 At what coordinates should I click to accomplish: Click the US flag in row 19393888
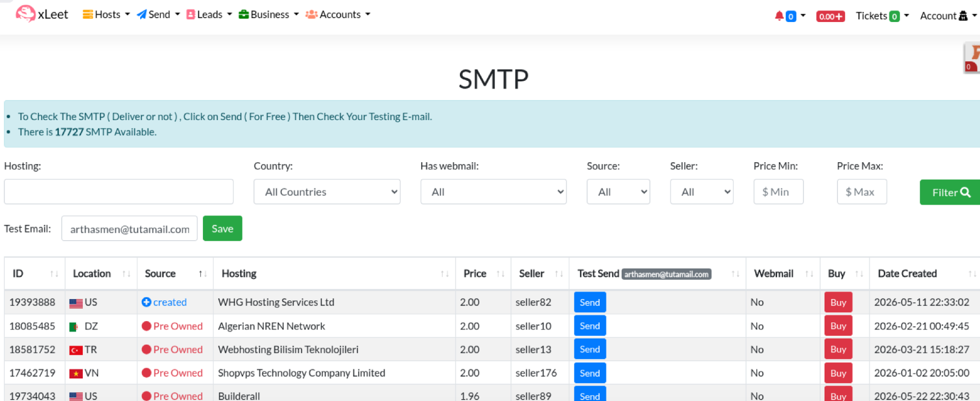(x=76, y=303)
